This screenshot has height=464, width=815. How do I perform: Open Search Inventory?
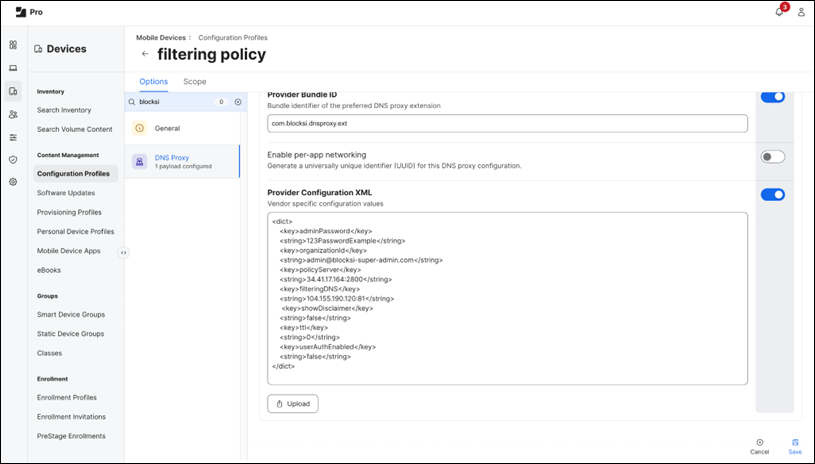coord(64,110)
